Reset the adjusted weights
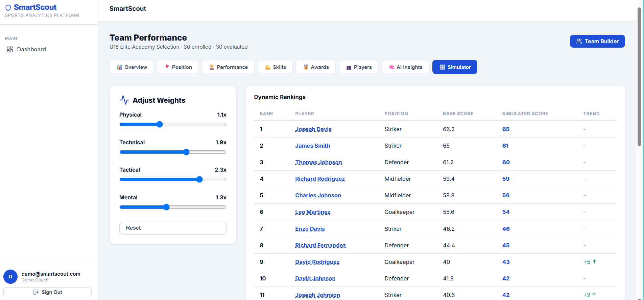This screenshot has height=300, width=644. [173, 228]
